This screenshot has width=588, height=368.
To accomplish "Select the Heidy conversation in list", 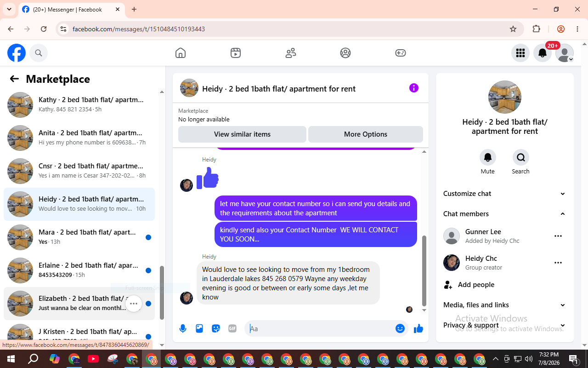I will click(x=79, y=204).
